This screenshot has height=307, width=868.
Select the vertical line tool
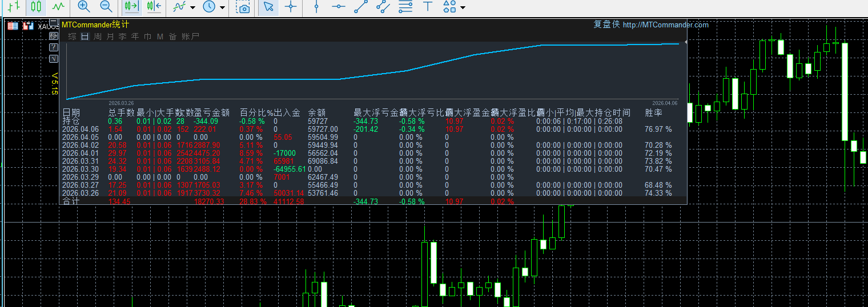click(318, 7)
